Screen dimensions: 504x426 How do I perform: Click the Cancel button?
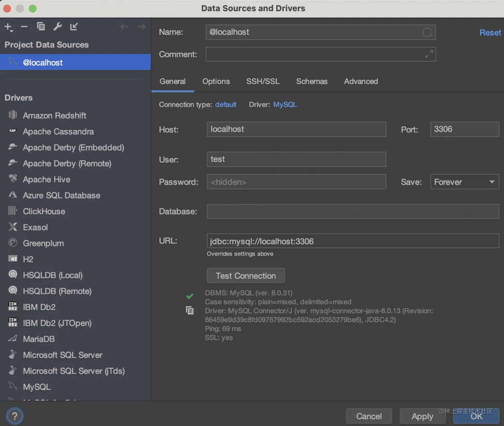(x=369, y=416)
